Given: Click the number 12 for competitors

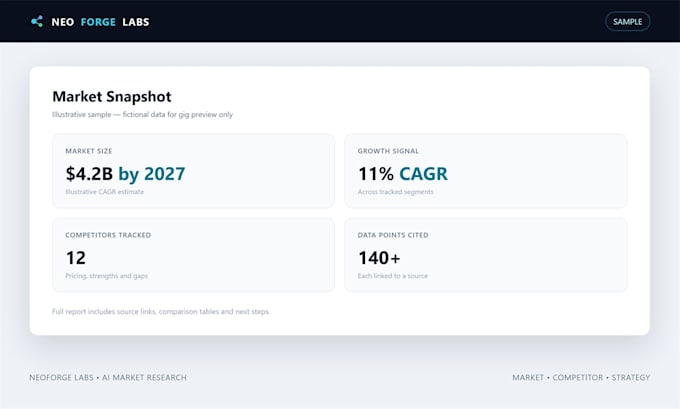Looking at the screenshot, I should point(76,258).
